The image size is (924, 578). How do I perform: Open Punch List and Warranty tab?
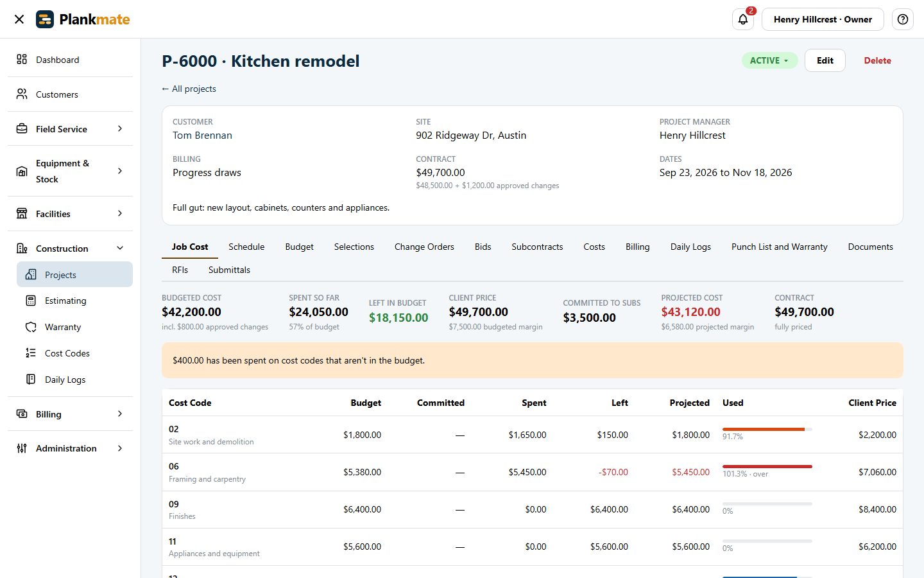779,247
